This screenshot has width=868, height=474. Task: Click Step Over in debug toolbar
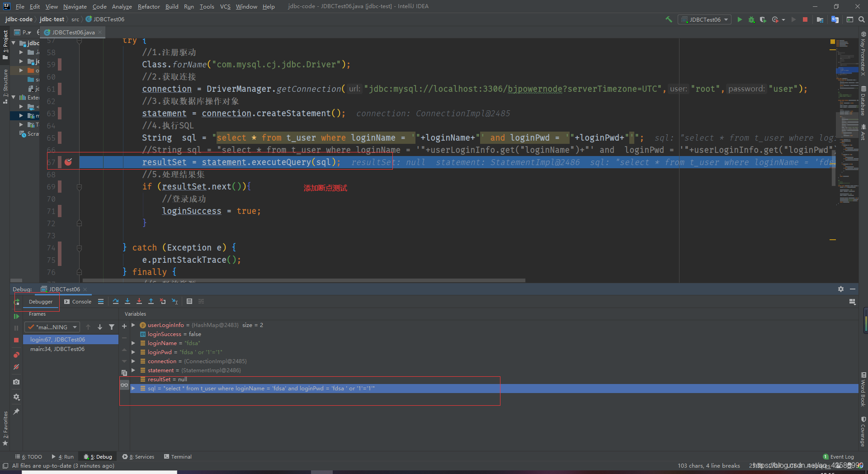[116, 301]
